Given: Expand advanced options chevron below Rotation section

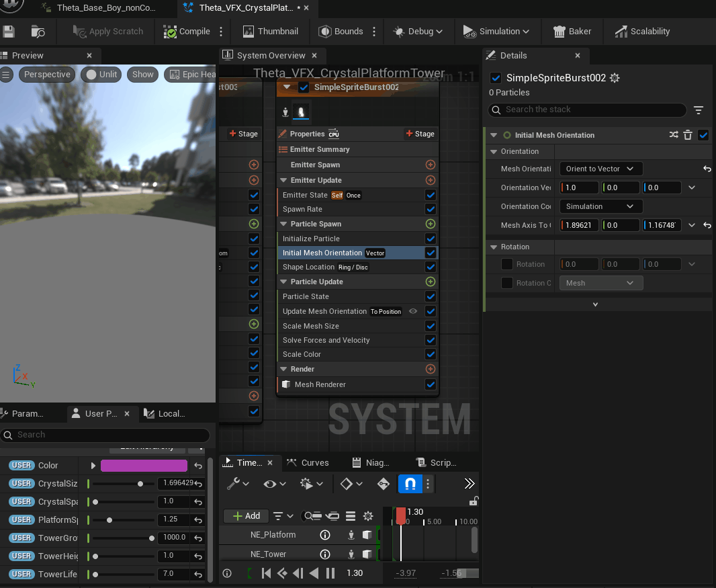Looking at the screenshot, I should point(596,304).
